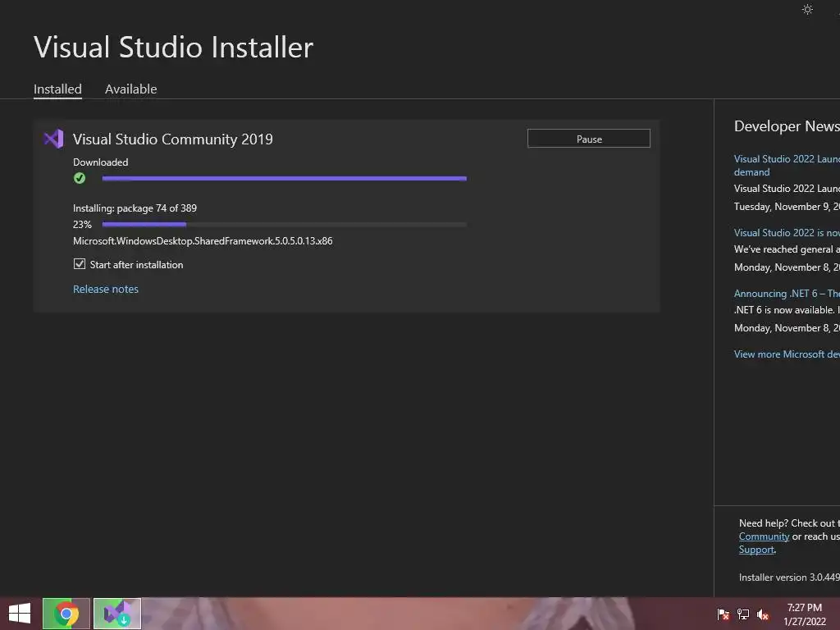Click the muted volume tray icon
The height and width of the screenshot is (630, 840).
tap(763, 614)
